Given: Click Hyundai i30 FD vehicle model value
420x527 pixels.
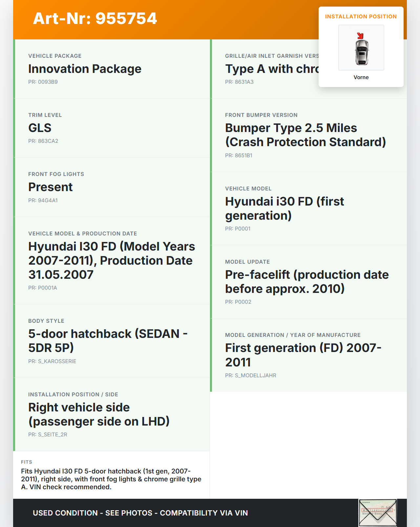Looking at the screenshot, I should coord(284,208).
